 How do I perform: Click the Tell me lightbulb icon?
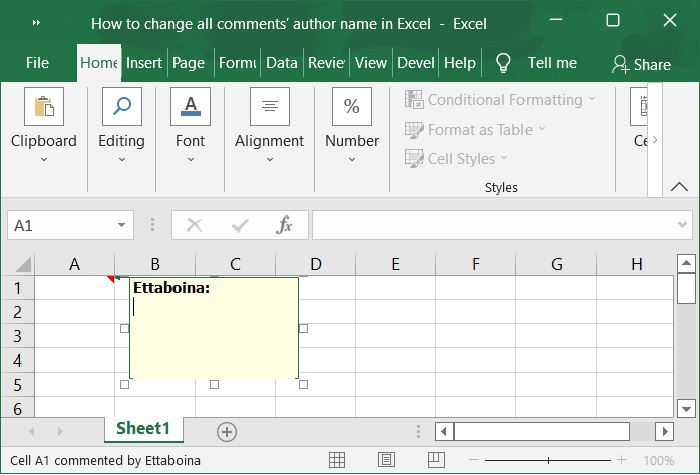(504, 63)
